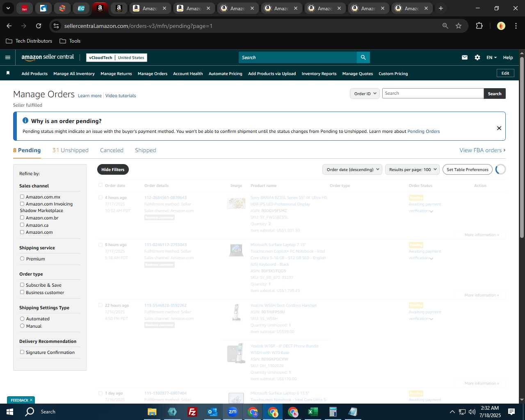Open the Results per page dropdown
Screen dimensions: 525x420
click(412, 169)
